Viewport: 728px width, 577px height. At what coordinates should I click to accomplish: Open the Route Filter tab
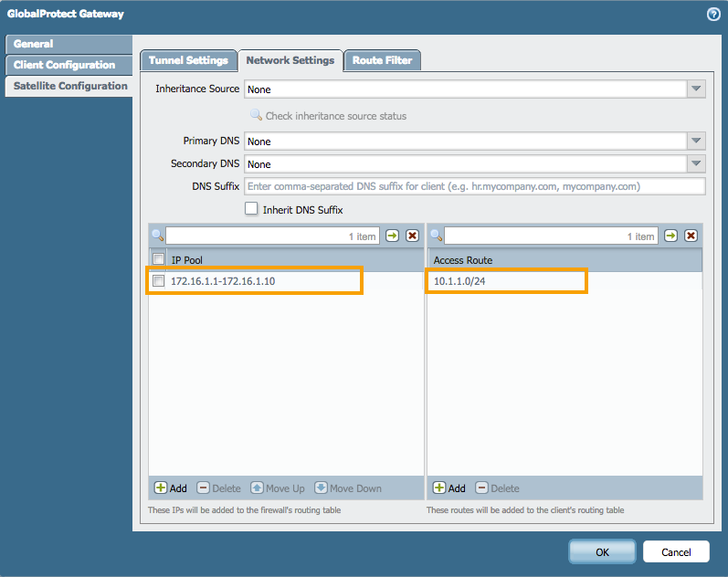tap(382, 60)
